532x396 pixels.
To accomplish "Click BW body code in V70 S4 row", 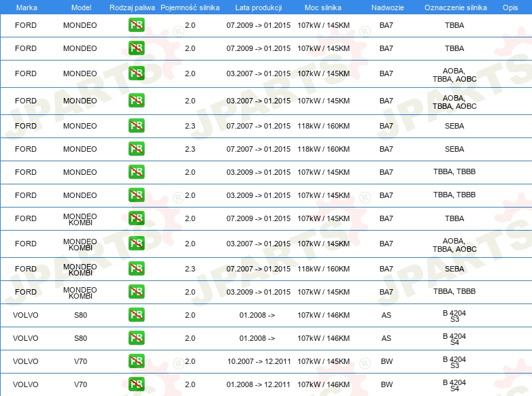I will 386,384.
